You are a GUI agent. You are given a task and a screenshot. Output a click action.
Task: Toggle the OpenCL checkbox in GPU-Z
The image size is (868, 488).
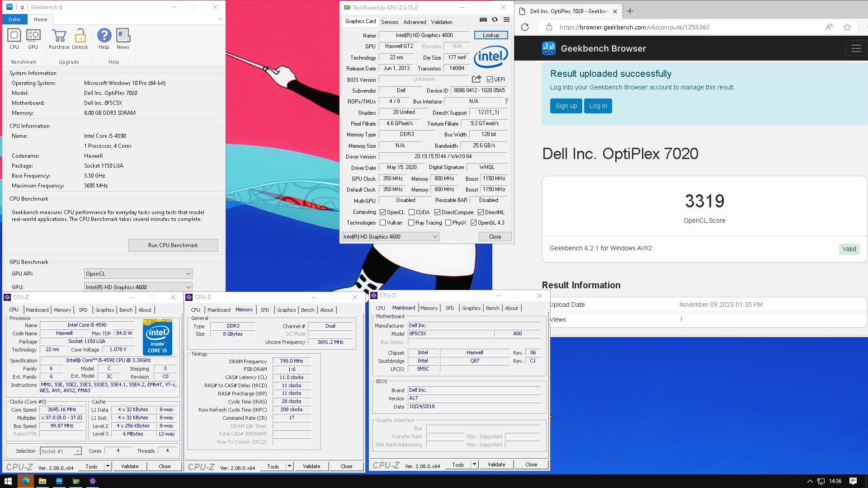383,212
